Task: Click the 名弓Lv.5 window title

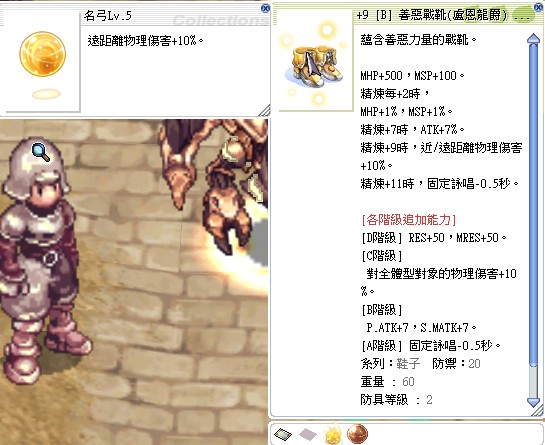Action: 108,16
